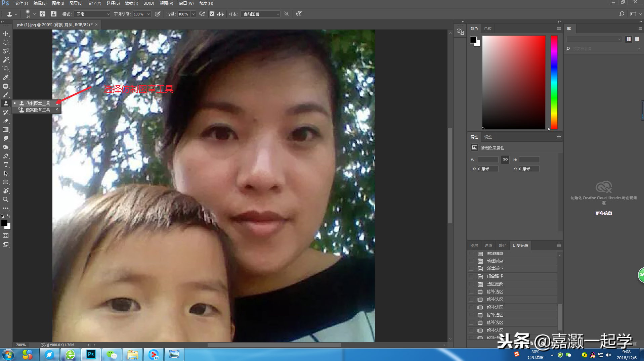The height and width of the screenshot is (361, 644).
Task: Open the 模式 blend mode dropdown
Action: [92, 14]
